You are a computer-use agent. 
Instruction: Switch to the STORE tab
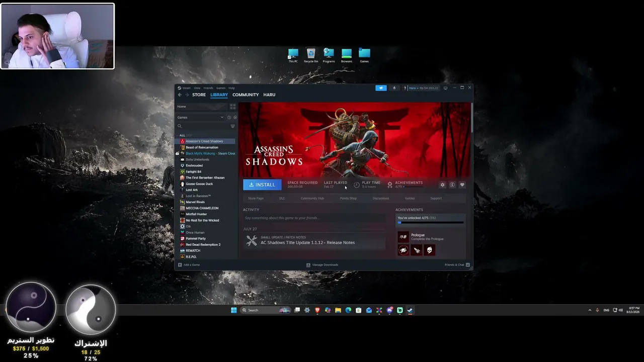199,95
